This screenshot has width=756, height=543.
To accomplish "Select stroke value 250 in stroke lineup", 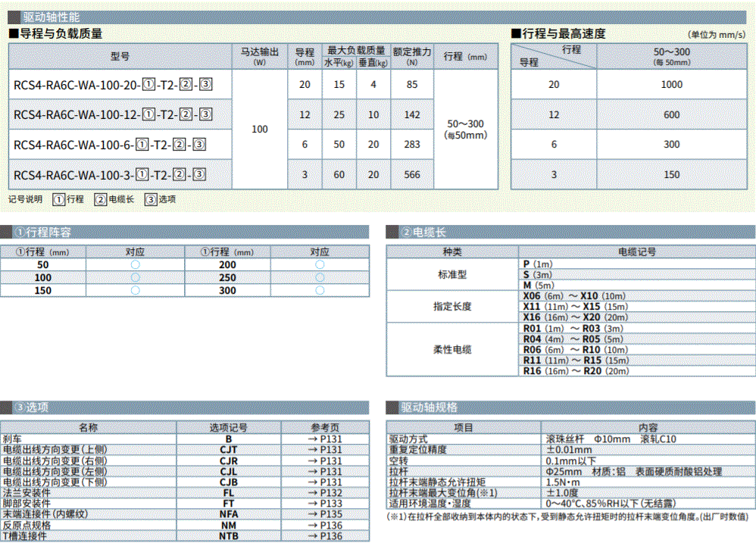I will pos(227,277).
